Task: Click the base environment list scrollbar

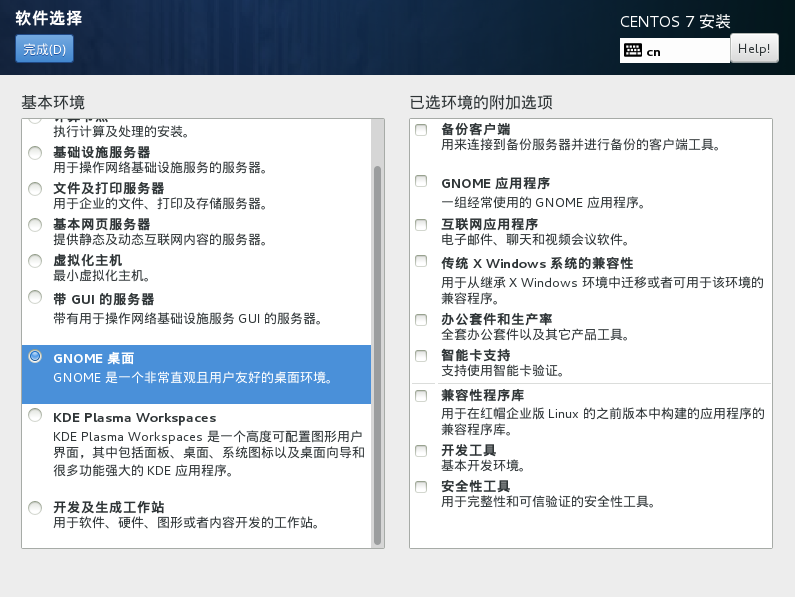Action: click(377, 355)
